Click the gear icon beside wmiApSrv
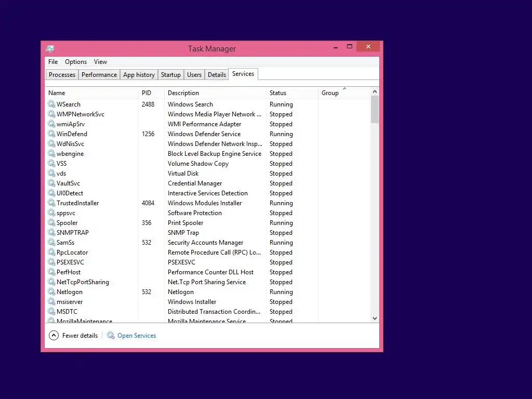 (x=51, y=124)
